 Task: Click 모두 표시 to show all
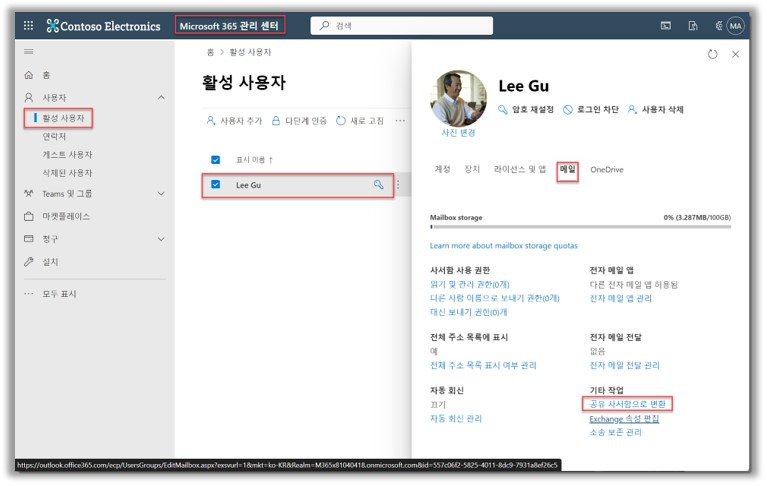59,294
